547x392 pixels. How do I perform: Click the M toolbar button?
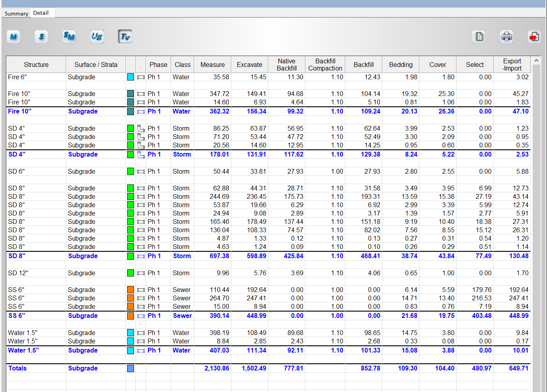coord(13,37)
